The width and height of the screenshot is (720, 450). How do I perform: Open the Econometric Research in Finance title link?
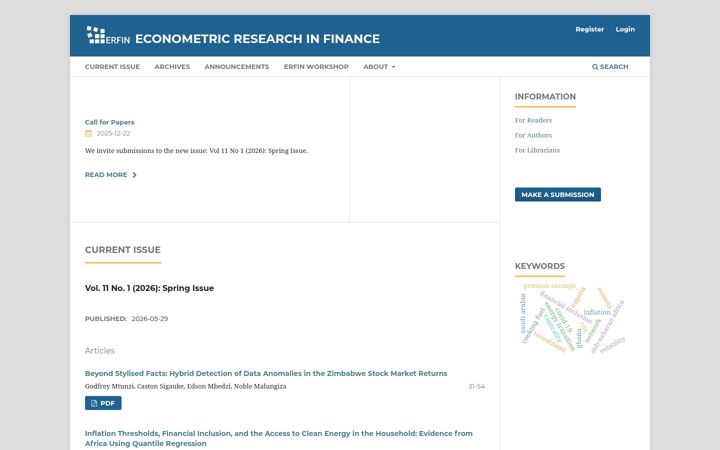[258, 39]
